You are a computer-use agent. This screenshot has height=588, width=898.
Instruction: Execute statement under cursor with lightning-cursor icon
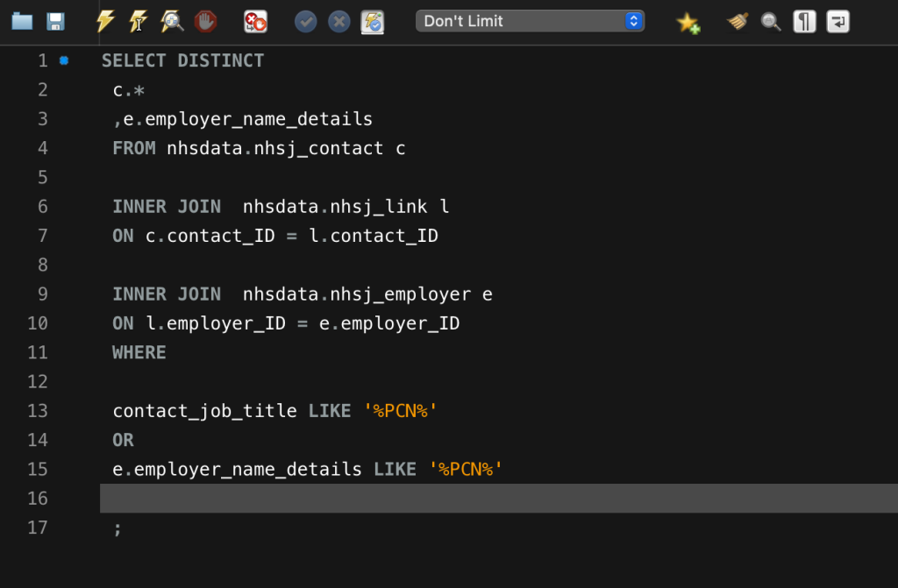click(x=138, y=22)
